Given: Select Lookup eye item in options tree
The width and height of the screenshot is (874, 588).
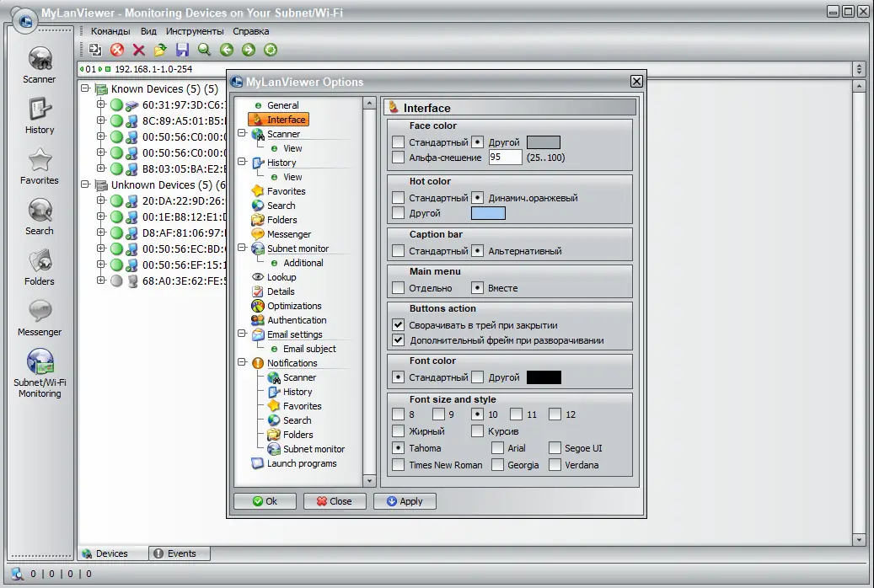Looking at the screenshot, I should tap(281, 277).
